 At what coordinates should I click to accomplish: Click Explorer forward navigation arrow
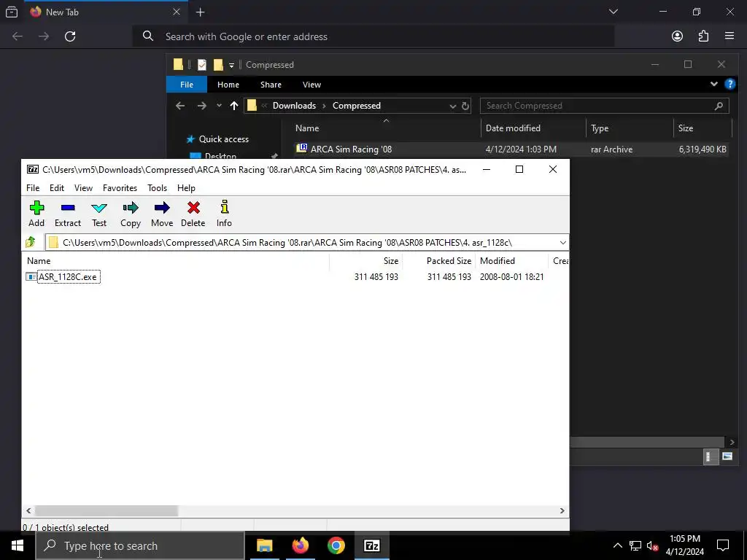pos(202,106)
